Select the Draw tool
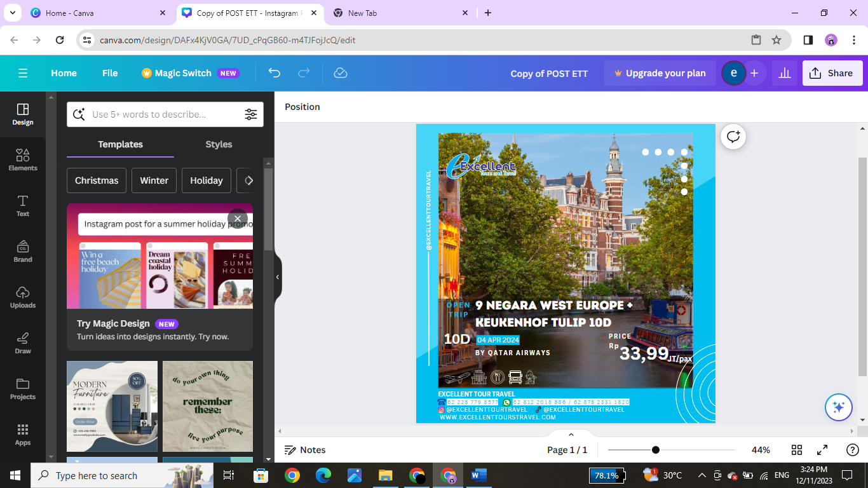Viewport: 868px width, 488px height. click(23, 342)
